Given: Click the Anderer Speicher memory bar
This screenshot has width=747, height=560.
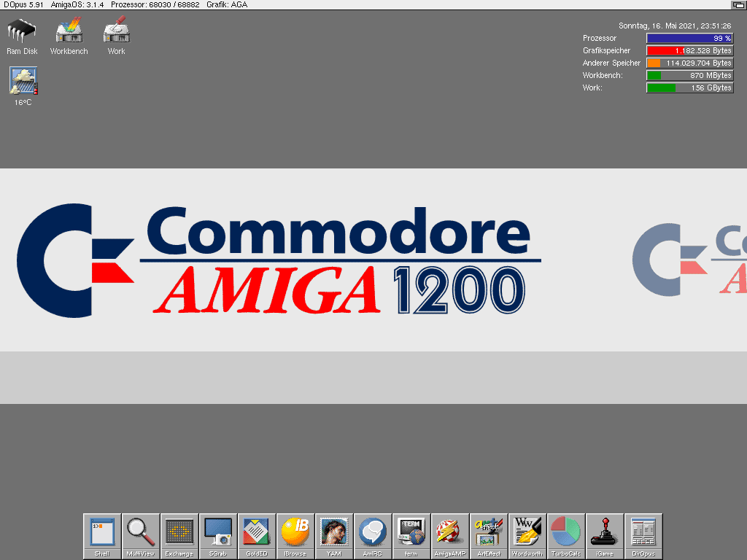Looking at the screenshot, I should click(x=689, y=63).
